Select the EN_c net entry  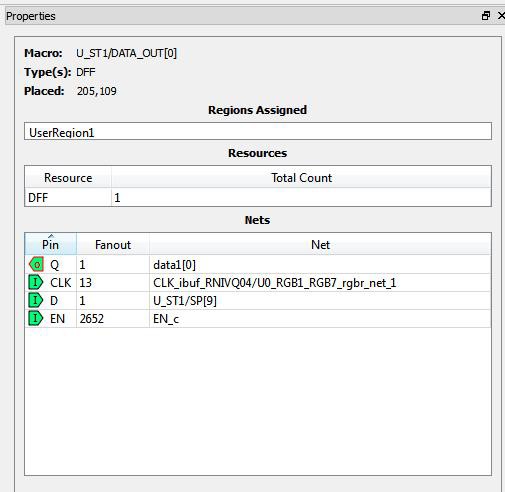[x=166, y=319]
